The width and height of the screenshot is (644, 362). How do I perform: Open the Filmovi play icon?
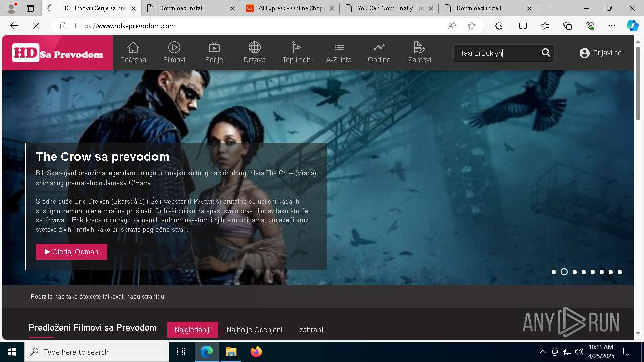click(x=174, y=47)
